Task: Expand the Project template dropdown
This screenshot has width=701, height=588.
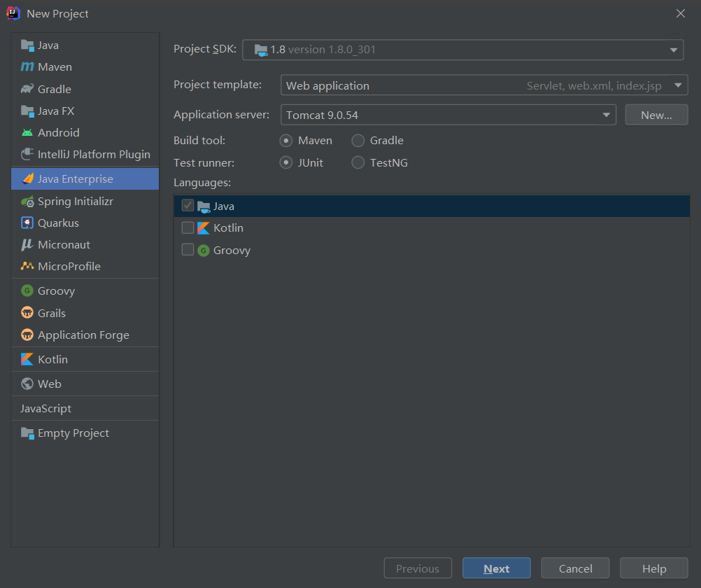Action: point(483,86)
